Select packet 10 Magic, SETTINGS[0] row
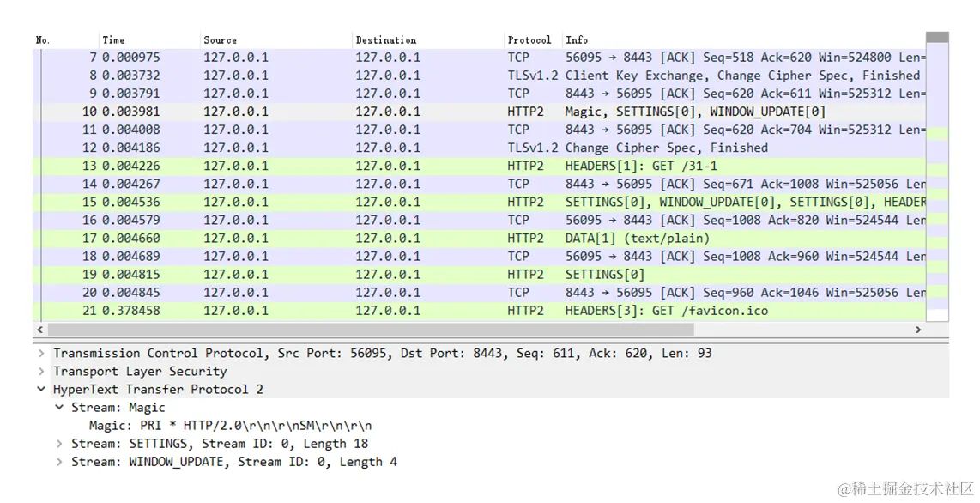980x503 pixels. (x=479, y=112)
